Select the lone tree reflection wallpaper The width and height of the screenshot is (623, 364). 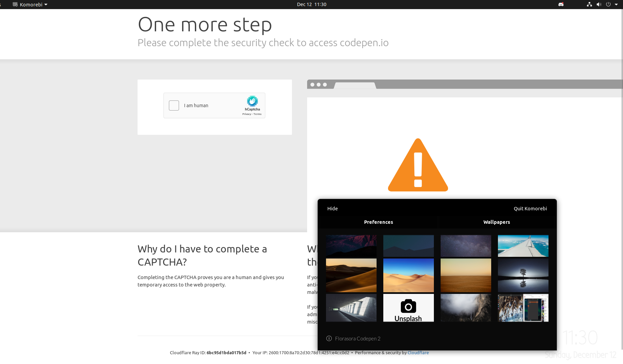pos(523,275)
